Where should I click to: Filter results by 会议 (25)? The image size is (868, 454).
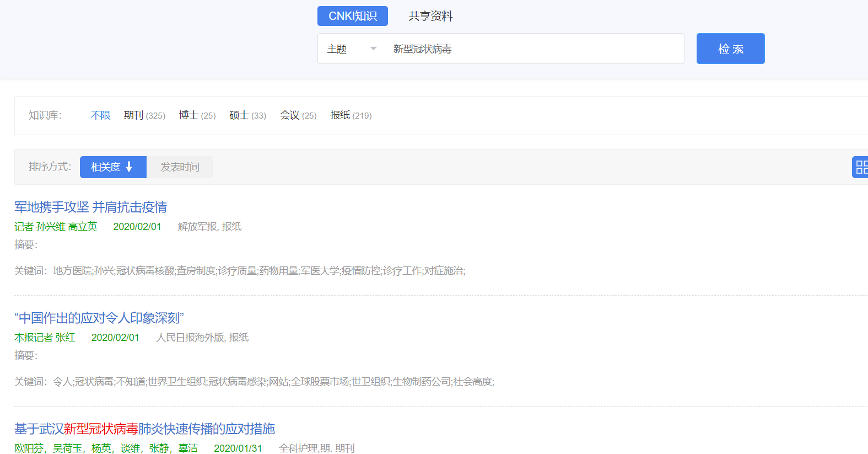click(298, 115)
